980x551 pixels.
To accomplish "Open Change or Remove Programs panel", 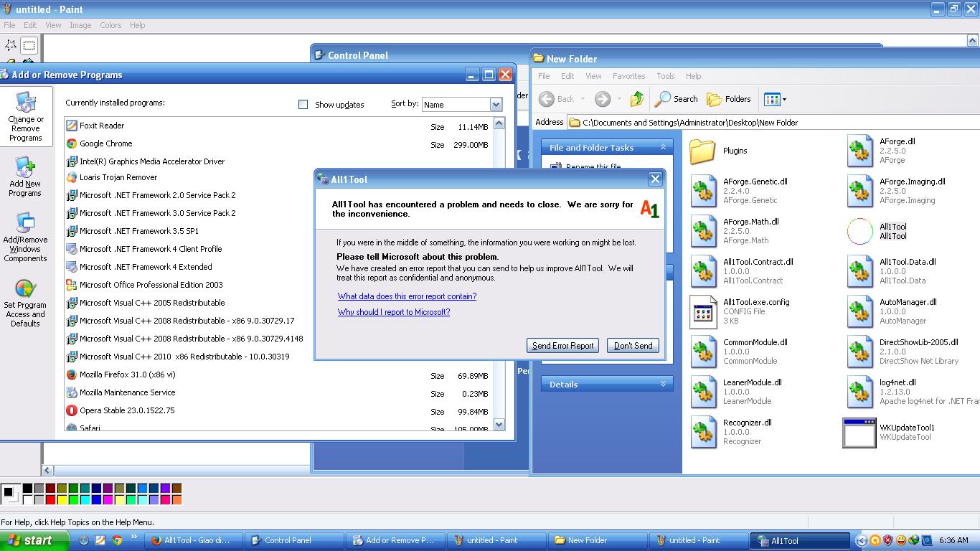I will 26,116.
